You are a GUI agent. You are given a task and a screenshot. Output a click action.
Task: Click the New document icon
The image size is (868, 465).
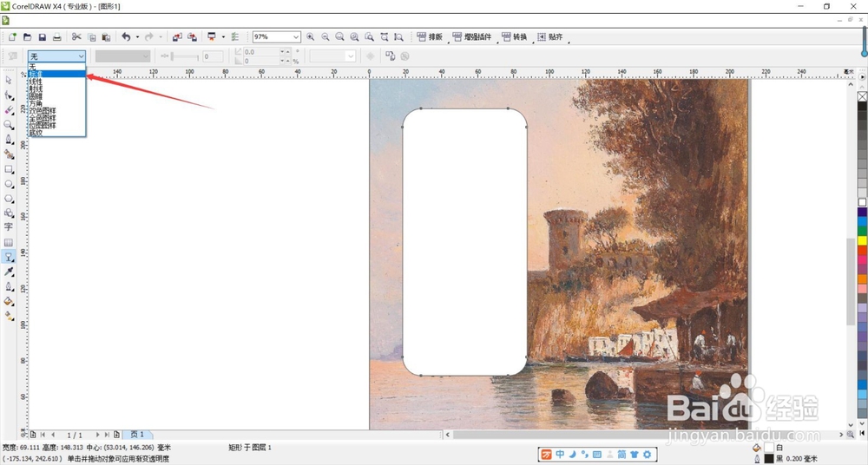point(12,37)
